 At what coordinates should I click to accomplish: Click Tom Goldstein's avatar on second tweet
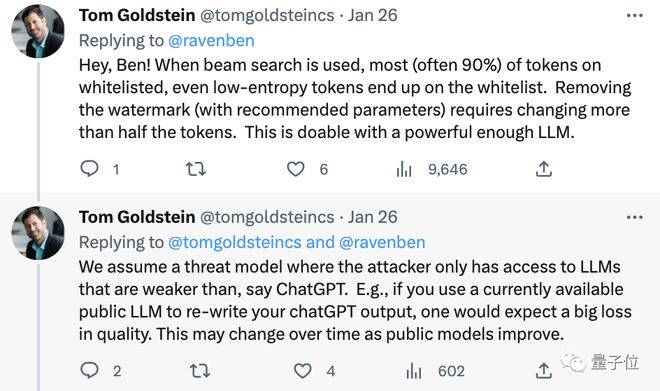pos(38,233)
